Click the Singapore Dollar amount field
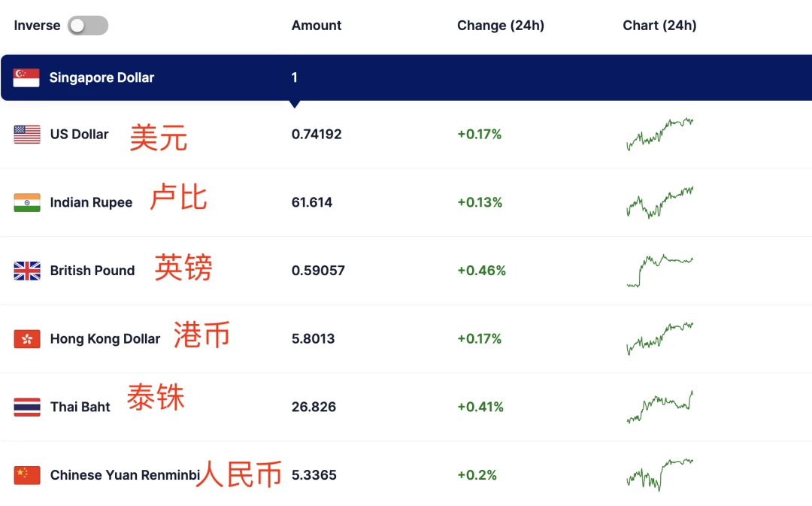Screen dimensions: 812x506 [295, 77]
